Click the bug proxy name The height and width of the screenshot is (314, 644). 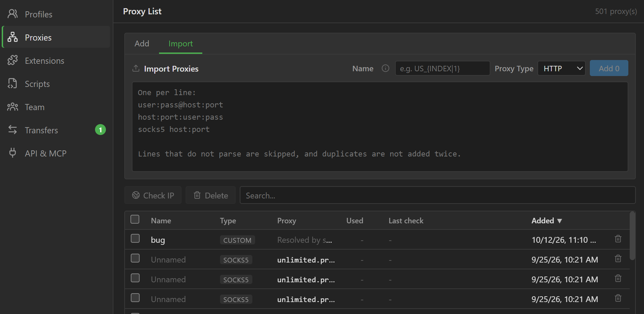click(158, 240)
